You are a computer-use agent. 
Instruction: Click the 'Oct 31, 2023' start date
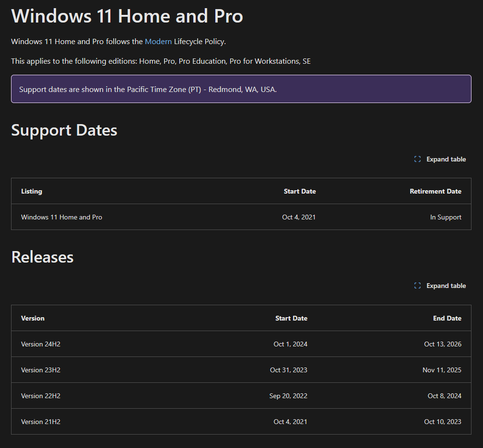(288, 370)
